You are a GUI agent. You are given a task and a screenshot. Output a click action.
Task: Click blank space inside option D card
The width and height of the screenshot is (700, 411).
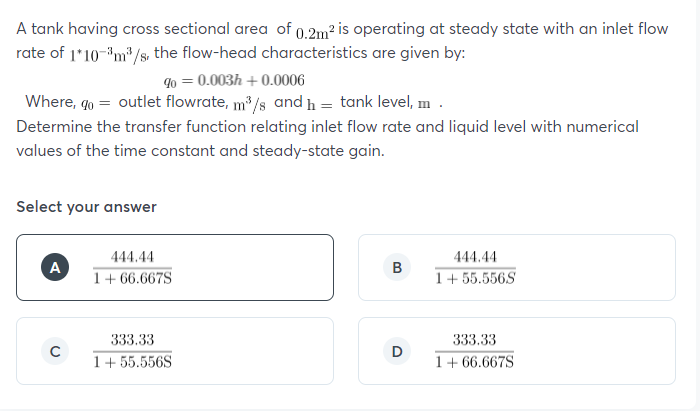click(x=598, y=351)
